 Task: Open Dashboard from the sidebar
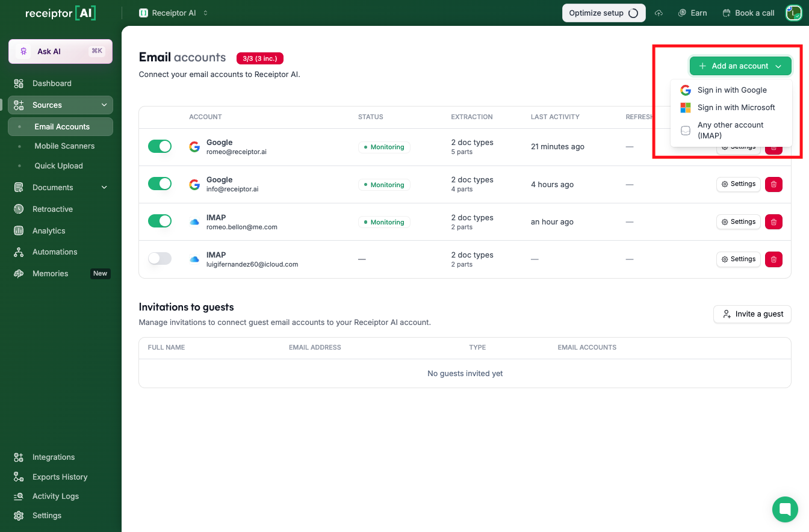60,84
